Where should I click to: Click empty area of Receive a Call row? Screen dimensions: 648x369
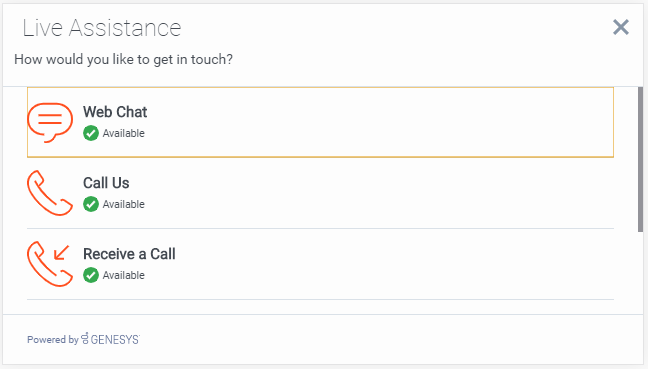tap(372, 264)
